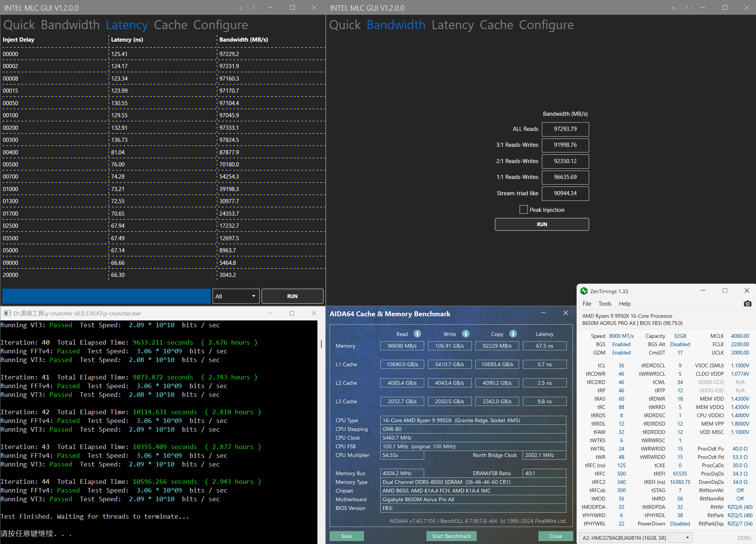Click Save in AIDA64 benchmark

coord(347,536)
